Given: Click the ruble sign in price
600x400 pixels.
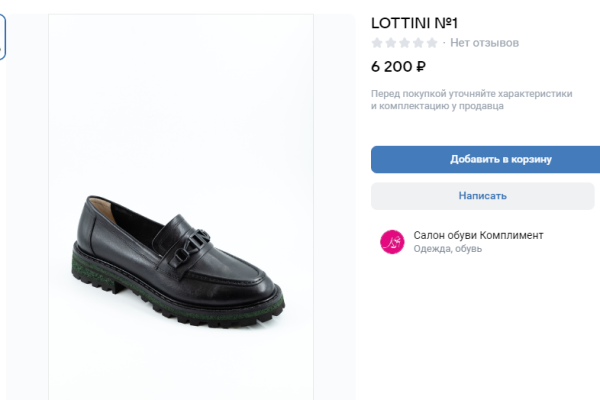Looking at the screenshot, I should pos(421,68).
